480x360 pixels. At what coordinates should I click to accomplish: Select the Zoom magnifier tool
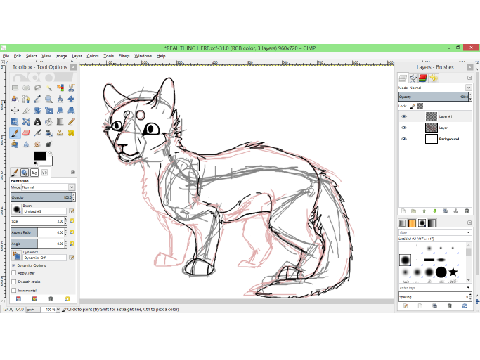point(49,99)
